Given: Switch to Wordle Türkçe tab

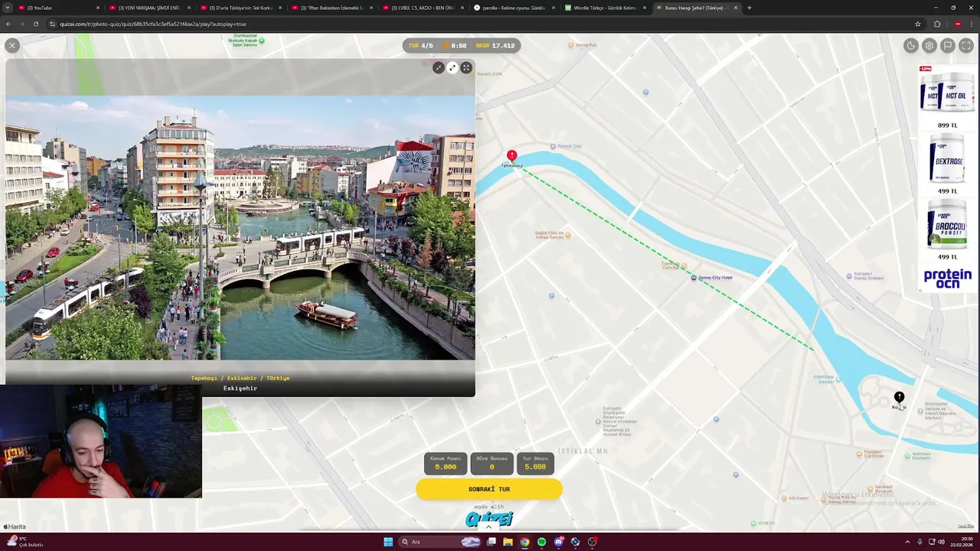Looking at the screenshot, I should [604, 8].
